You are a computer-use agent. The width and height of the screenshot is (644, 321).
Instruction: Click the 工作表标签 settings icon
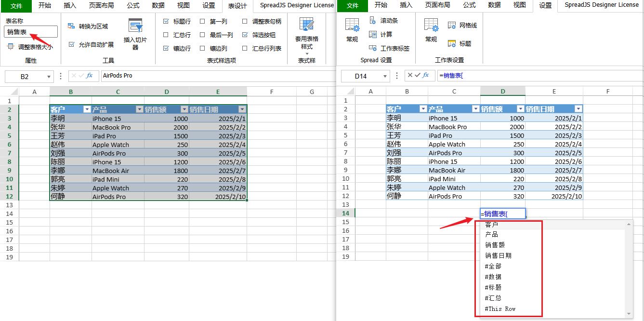point(373,48)
